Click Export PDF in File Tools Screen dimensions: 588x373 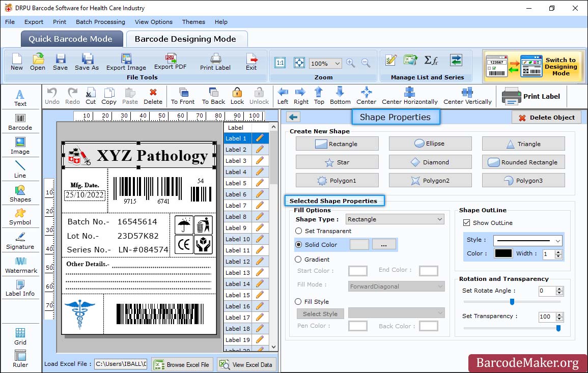click(170, 62)
